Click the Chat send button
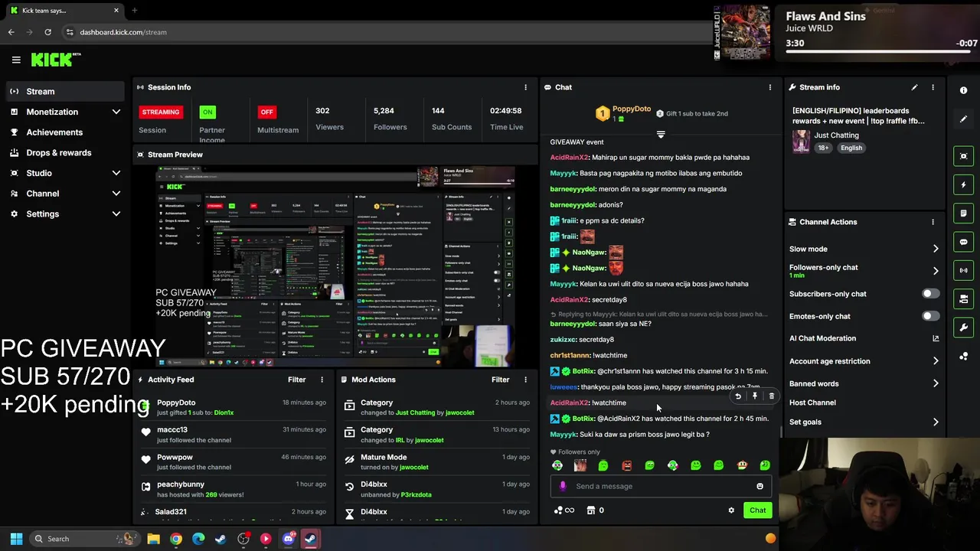 [757, 510]
